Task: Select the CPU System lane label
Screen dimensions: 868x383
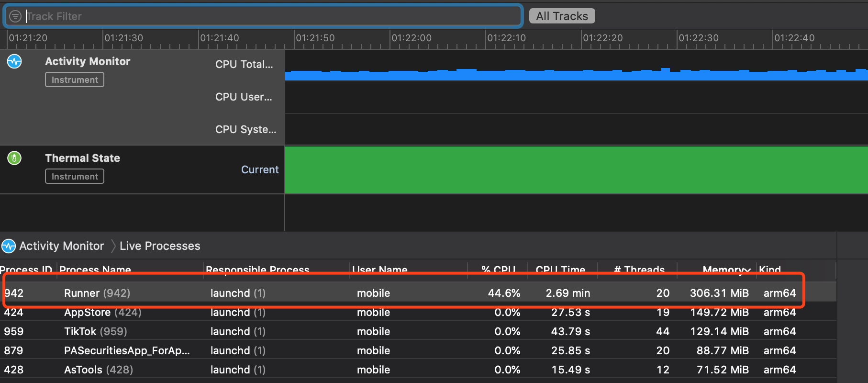Action: (245, 129)
